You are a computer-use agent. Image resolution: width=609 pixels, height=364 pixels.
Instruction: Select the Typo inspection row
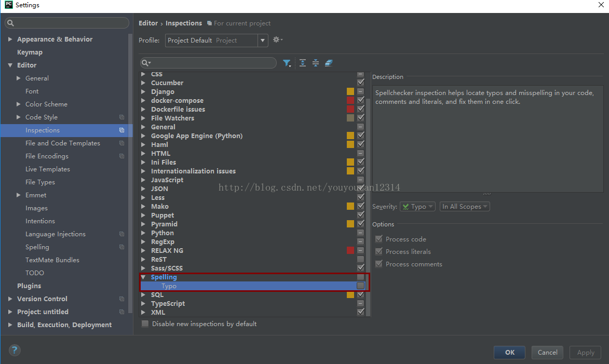252,286
